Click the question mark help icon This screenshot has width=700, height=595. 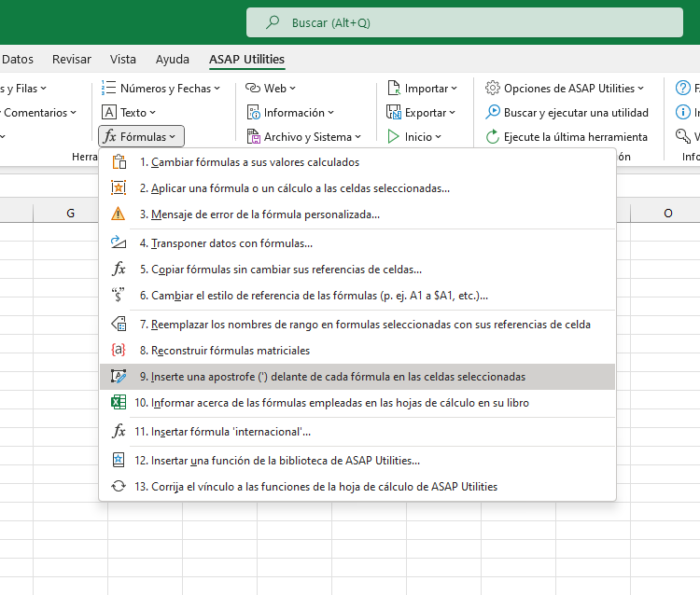(683, 88)
